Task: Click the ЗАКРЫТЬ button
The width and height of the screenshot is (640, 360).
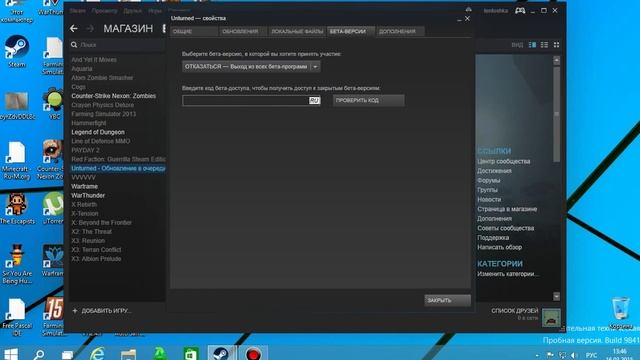Action: pos(447,300)
